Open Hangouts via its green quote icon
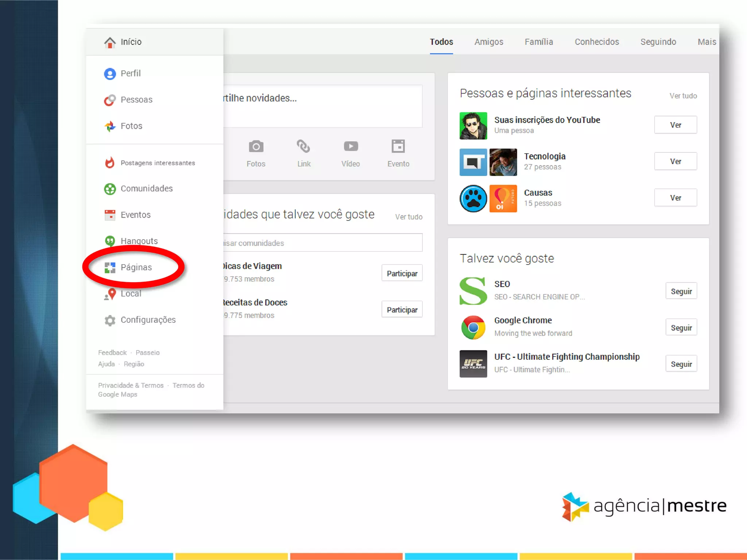 point(110,241)
